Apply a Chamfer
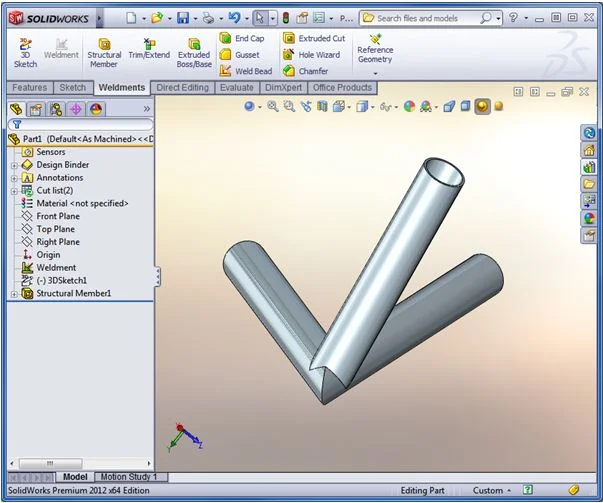Viewport: 603px width, 503px height. coord(305,71)
